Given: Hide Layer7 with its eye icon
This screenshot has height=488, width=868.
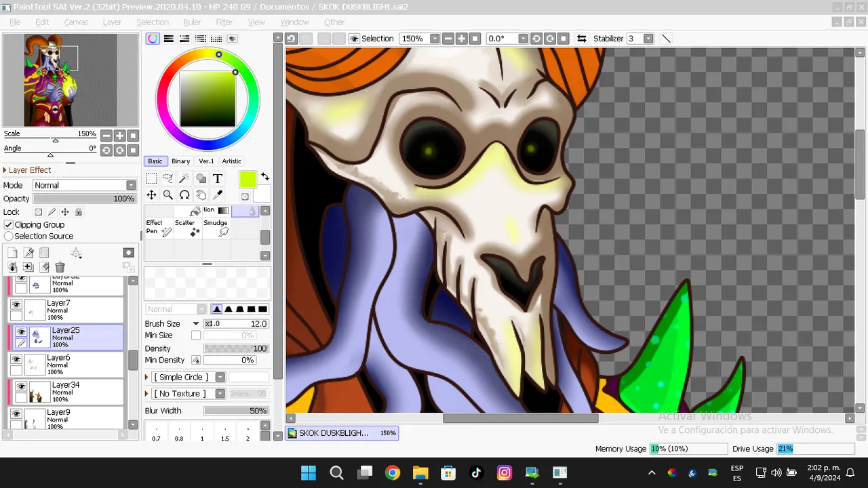Looking at the screenshot, I should click(x=16, y=305).
